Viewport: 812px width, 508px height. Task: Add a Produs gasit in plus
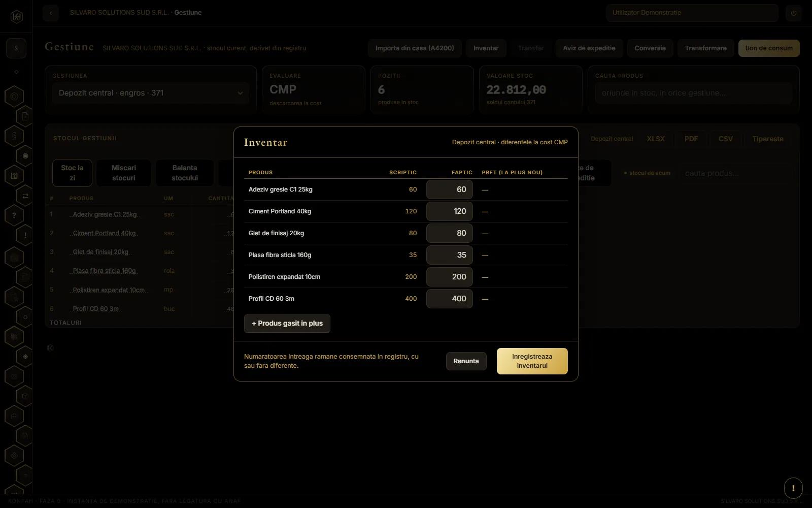[287, 324]
